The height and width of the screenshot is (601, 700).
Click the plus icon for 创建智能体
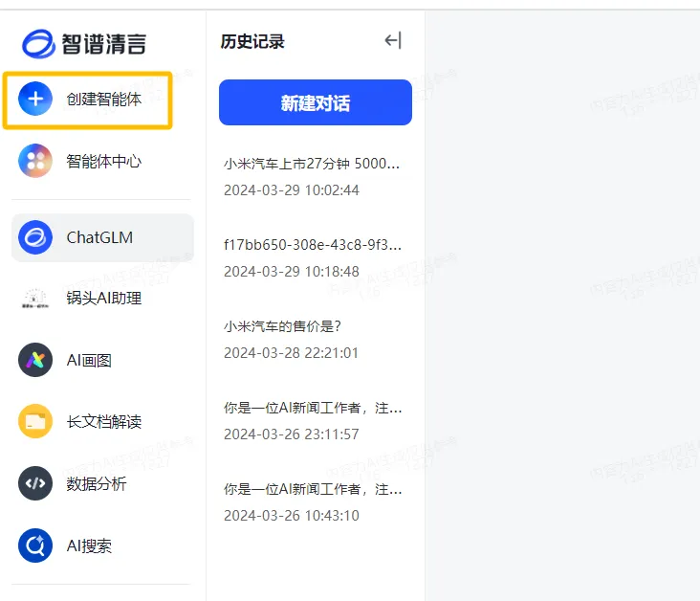35,99
